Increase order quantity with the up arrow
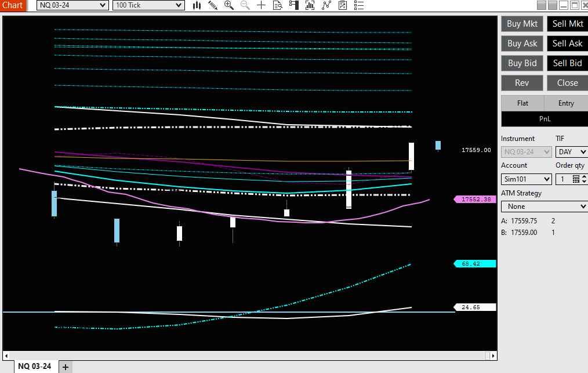This screenshot has height=373, width=588. [x=584, y=177]
